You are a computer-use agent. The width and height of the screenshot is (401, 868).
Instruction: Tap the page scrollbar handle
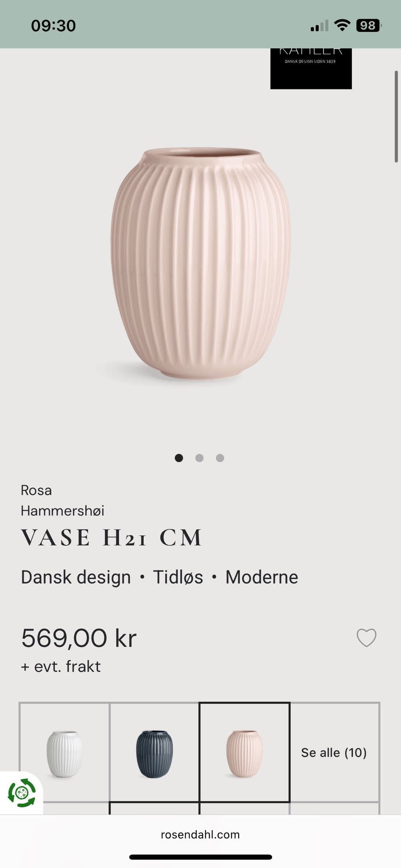pyautogui.click(x=396, y=117)
